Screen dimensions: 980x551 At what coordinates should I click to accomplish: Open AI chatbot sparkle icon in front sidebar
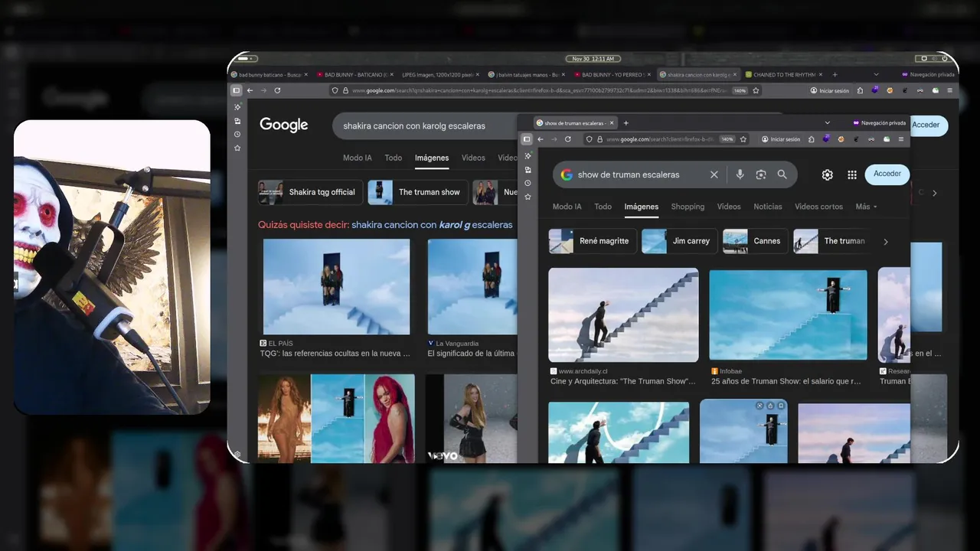click(x=528, y=156)
